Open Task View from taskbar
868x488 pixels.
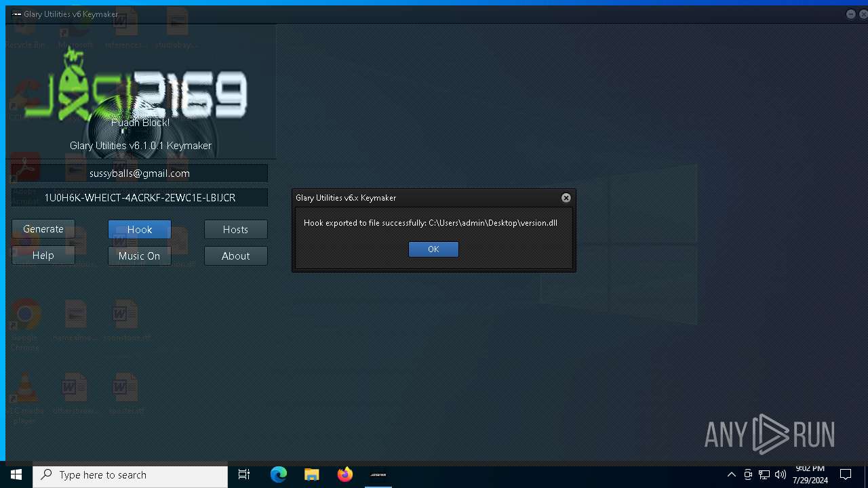(244, 474)
